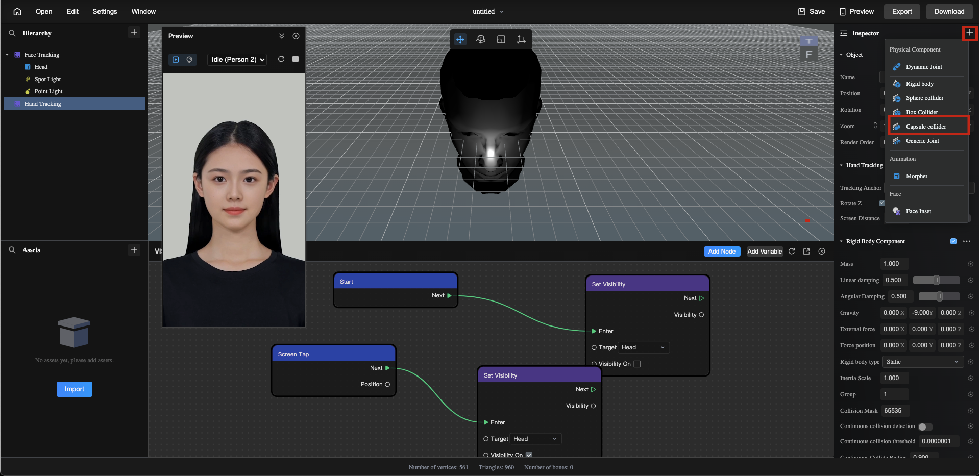Select the transform bounds tool in viewport
Image resolution: width=980 pixels, height=476 pixels.
point(521,39)
